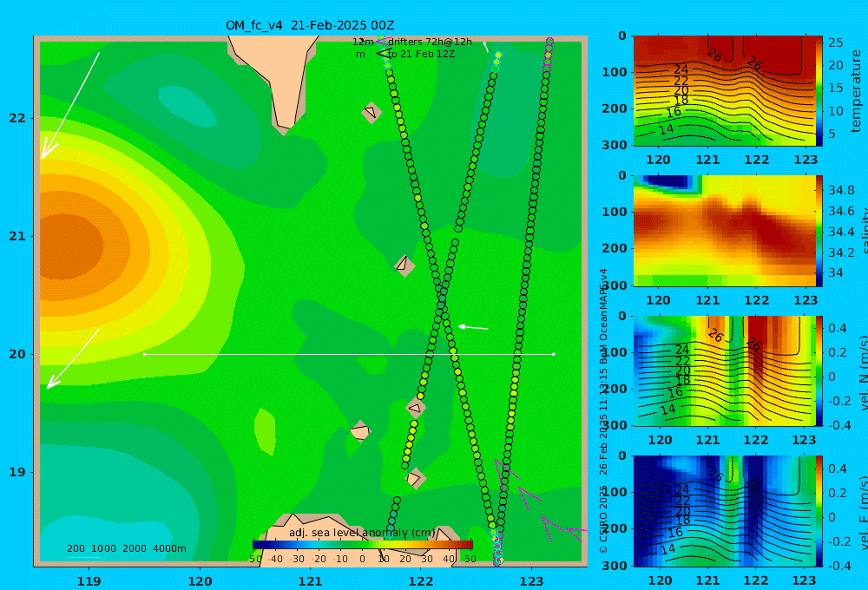
Task: Click latitude label 20 on main map
Action: [17, 354]
